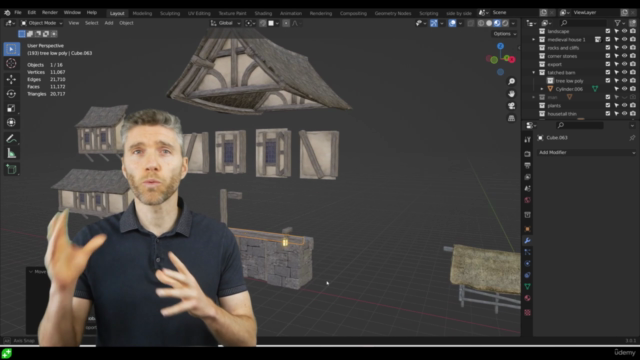Expand the Add Modifier dropdown

(587, 152)
